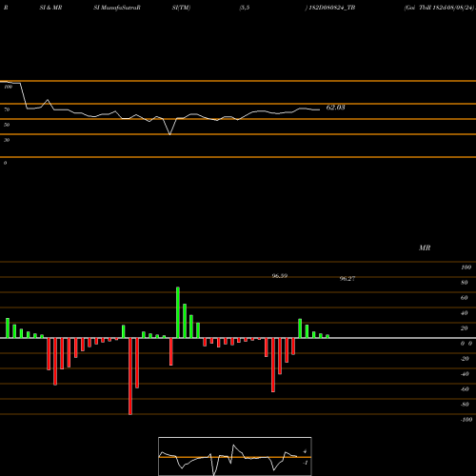Click the RSI axis label 100
476x476 pixels.
[8, 87]
